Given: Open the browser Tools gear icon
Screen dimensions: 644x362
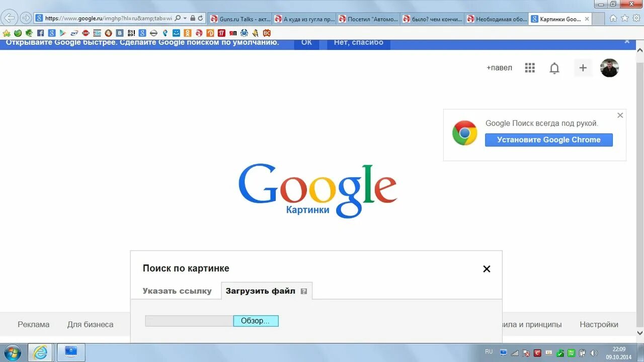Looking at the screenshot, I should click(x=637, y=18).
